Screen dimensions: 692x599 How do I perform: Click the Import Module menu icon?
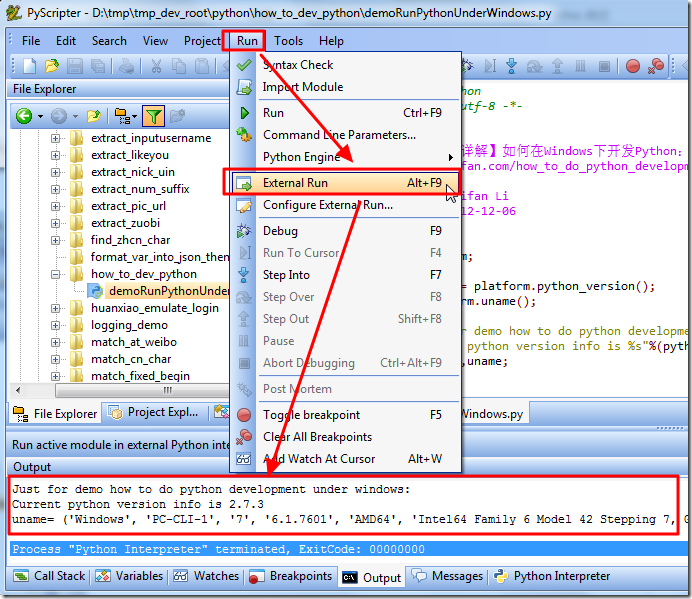244,87
